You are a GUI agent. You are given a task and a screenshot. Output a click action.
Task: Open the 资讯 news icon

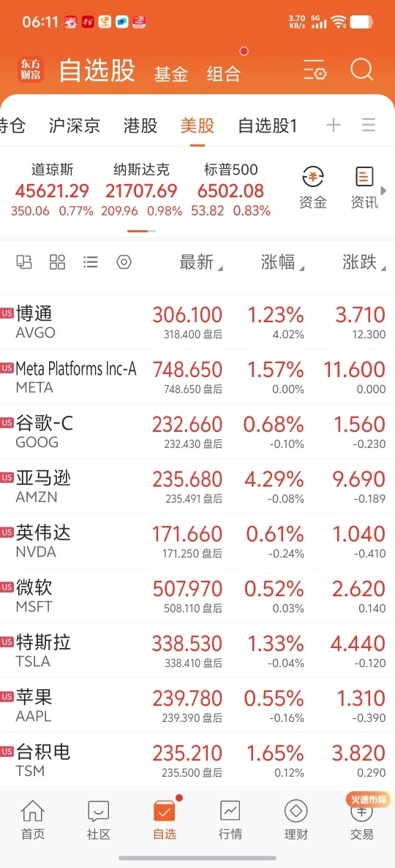pyautogui.click(x=364, y=189)
